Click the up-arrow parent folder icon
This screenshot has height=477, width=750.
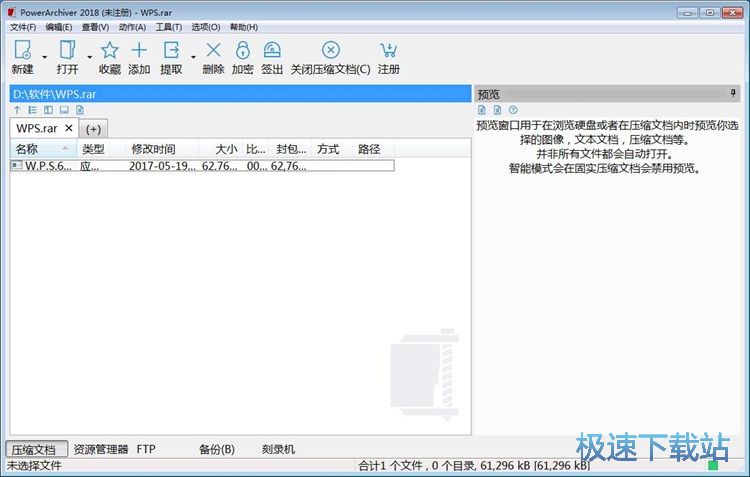[x=17, y=110]
